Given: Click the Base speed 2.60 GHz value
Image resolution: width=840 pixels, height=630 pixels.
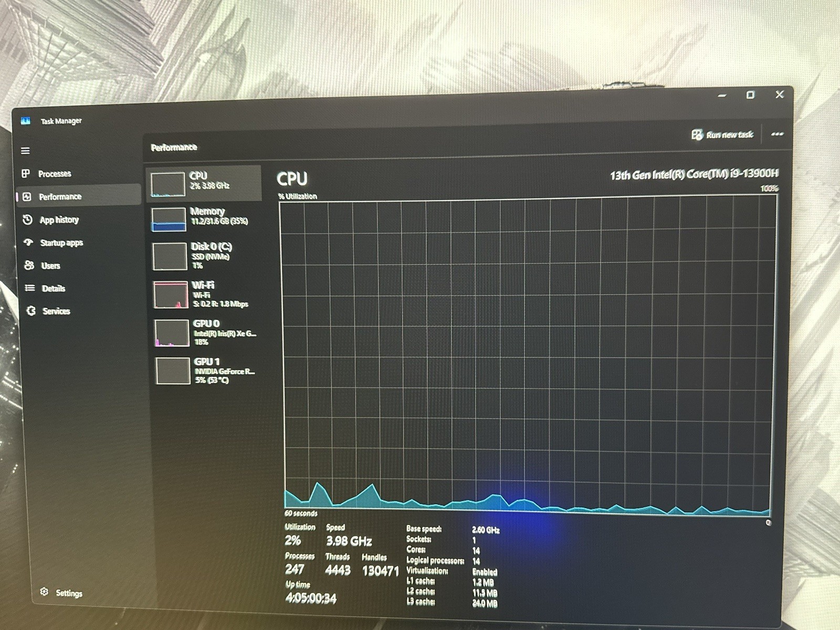Looking at the screenshot, I should [486, 530].
